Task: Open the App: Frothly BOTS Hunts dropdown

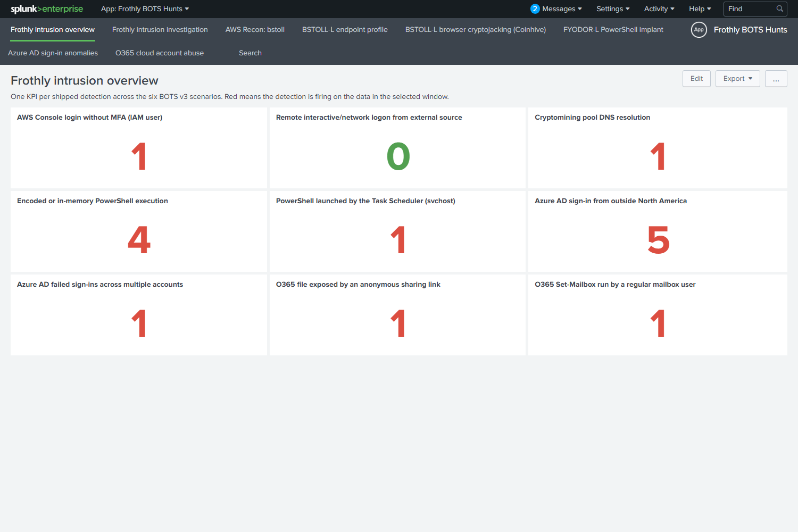Action: (x=145, y=9)
